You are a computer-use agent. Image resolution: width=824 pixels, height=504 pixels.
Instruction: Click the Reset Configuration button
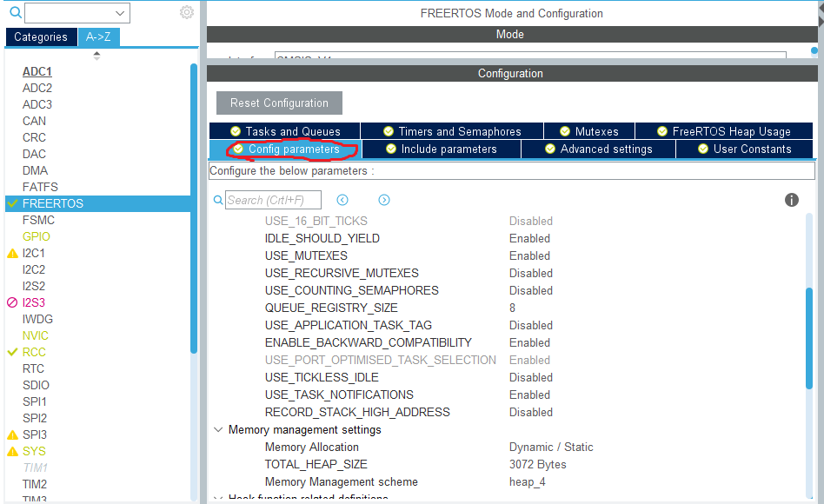[279, 103]
